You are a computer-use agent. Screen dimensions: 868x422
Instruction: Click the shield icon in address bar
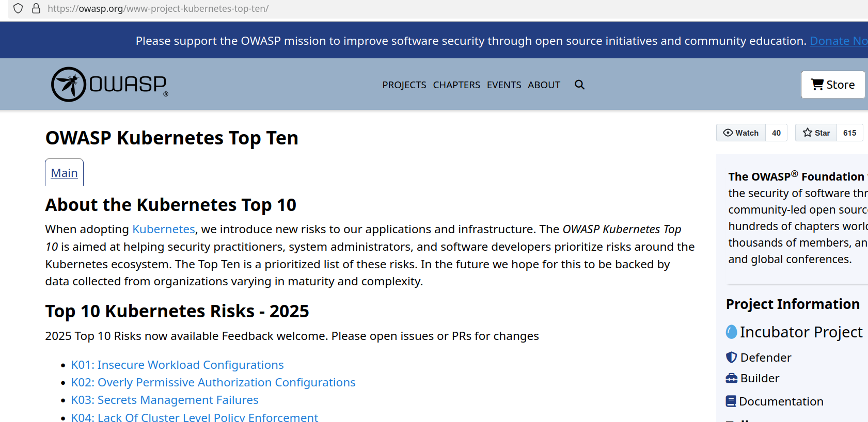click(18, 8)
